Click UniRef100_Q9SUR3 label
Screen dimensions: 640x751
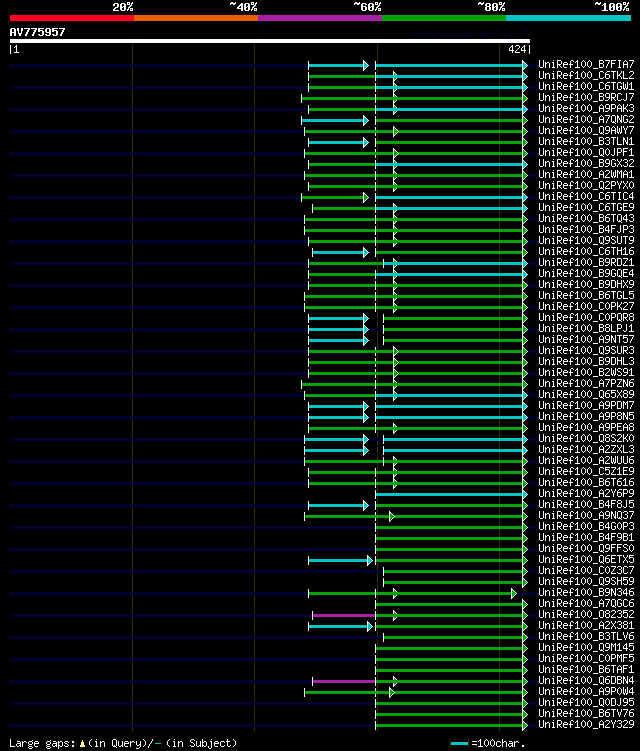click(586, 351)
